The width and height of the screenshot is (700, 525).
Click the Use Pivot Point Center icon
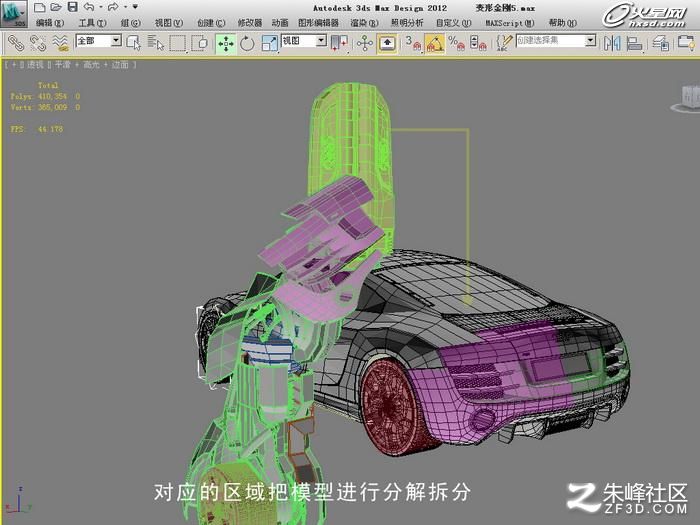pos(339,43)
